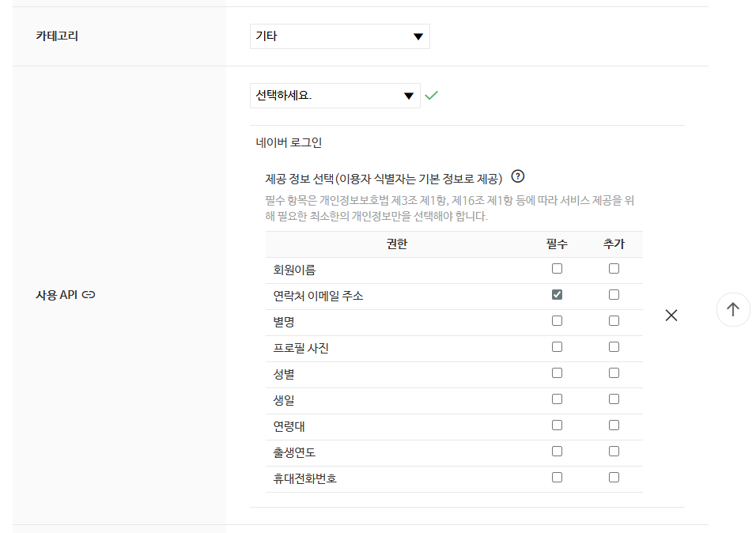Image resolution: width=756 pixels, height=533 pixels.
Task: Tick 프로필 사진 필수 checkbox
Action: [558, 347]
